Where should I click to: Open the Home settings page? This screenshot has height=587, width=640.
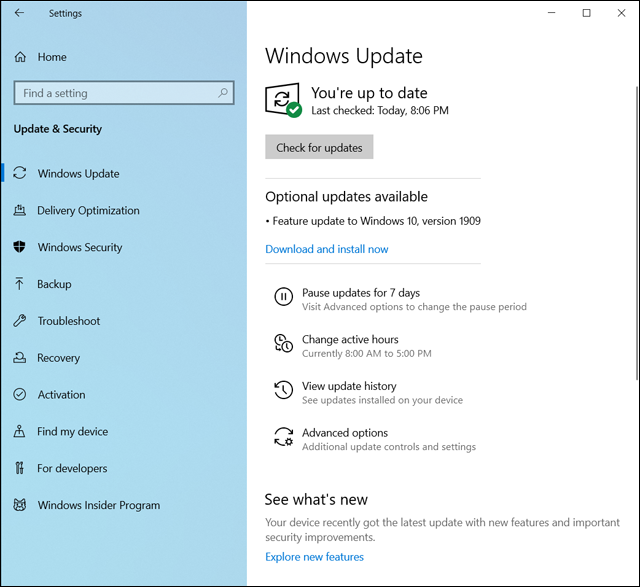click(52, 57)
